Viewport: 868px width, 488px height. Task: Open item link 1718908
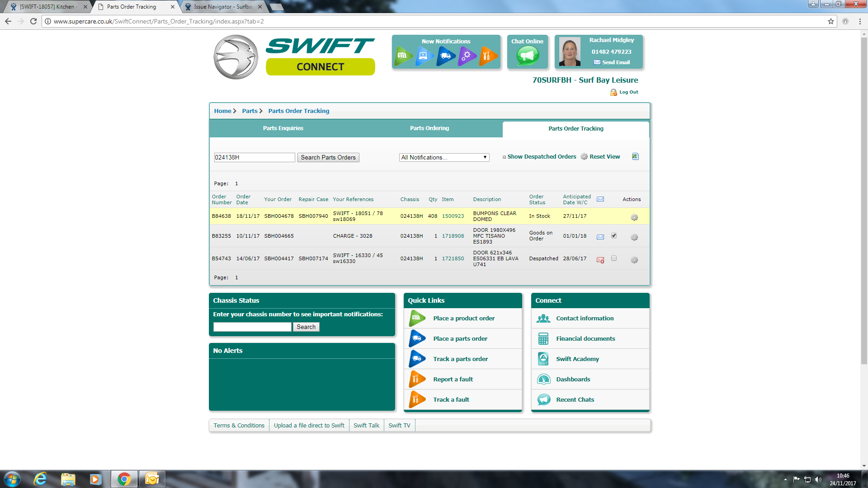coord(453,236)
